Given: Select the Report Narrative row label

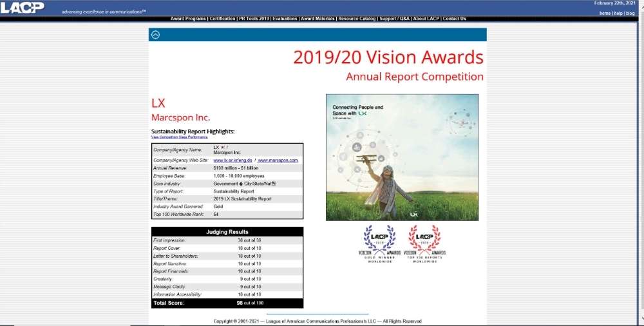Looking at the screenshot, I should click(169, 264).
